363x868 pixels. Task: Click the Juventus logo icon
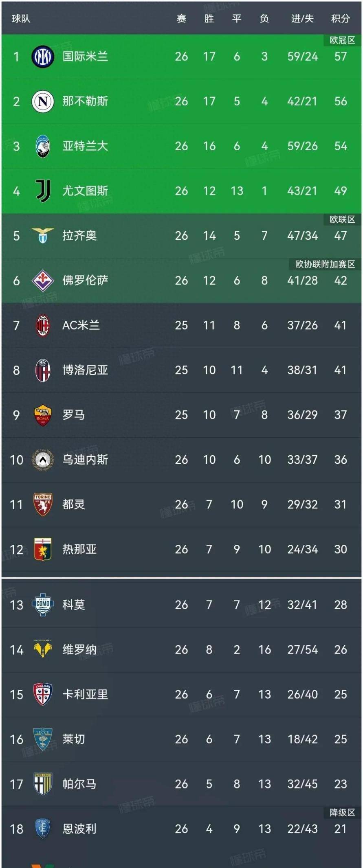[43, 191]
